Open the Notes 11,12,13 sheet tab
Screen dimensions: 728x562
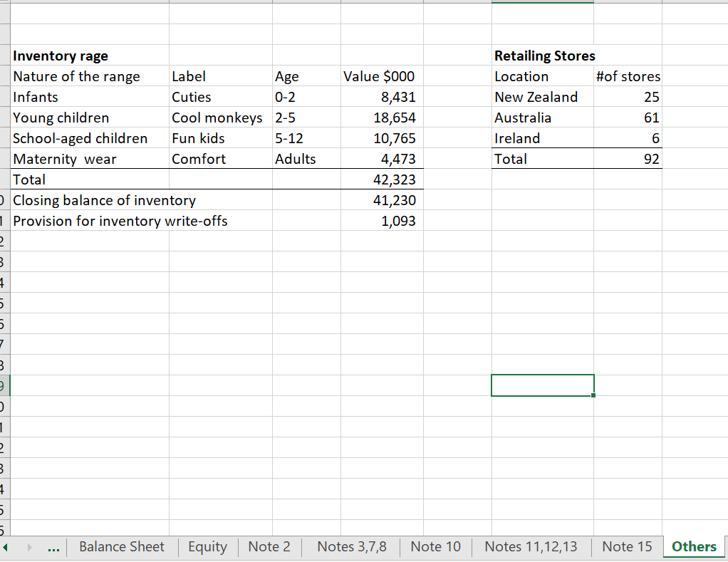click(531, 546)
